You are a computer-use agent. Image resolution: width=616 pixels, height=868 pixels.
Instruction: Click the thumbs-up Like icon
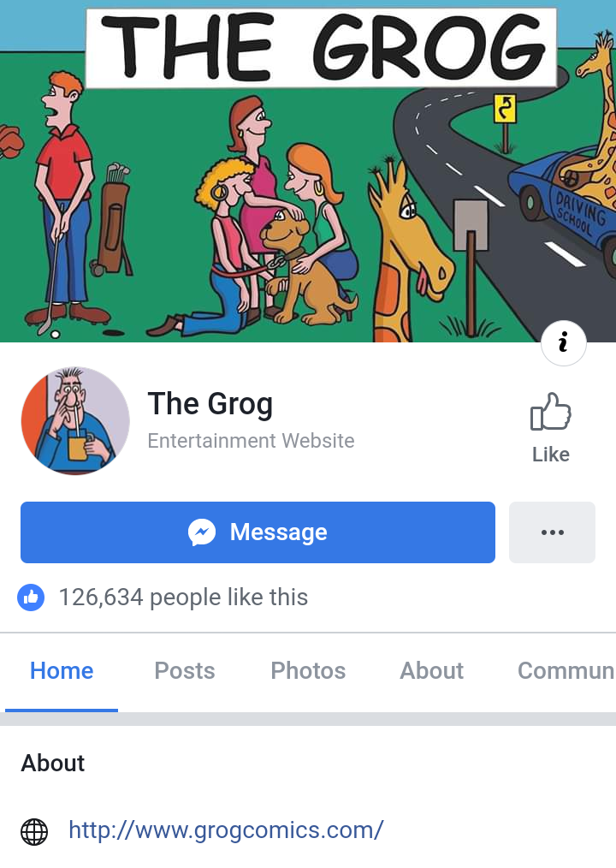(550, 411)
